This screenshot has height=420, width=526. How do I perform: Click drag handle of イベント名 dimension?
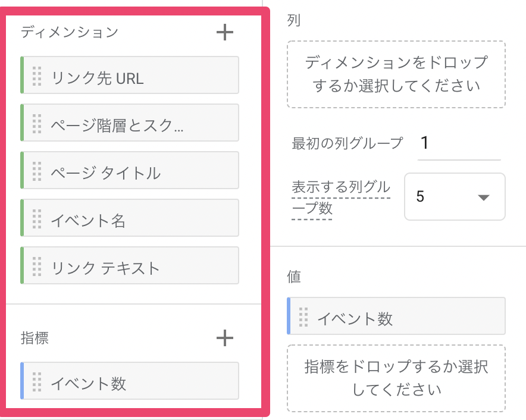(37, 218)
